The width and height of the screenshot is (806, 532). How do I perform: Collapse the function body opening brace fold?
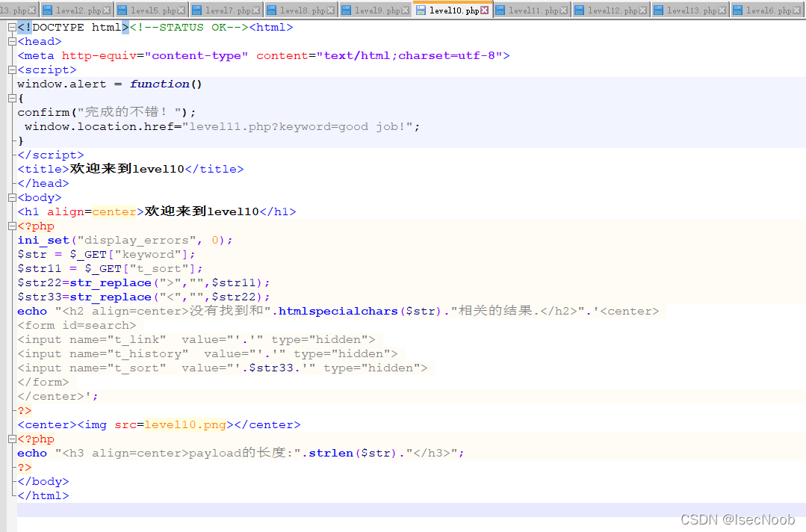tap(12, 98)
